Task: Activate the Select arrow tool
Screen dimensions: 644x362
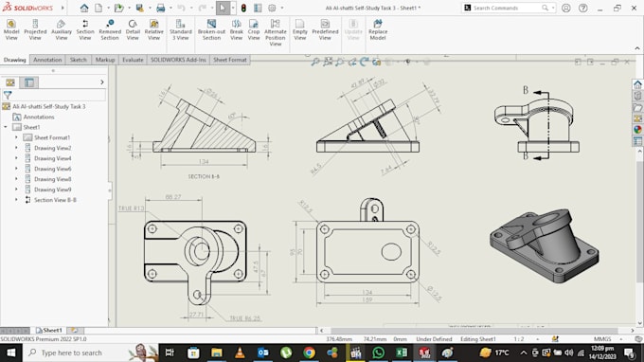Action: [223, 8]
